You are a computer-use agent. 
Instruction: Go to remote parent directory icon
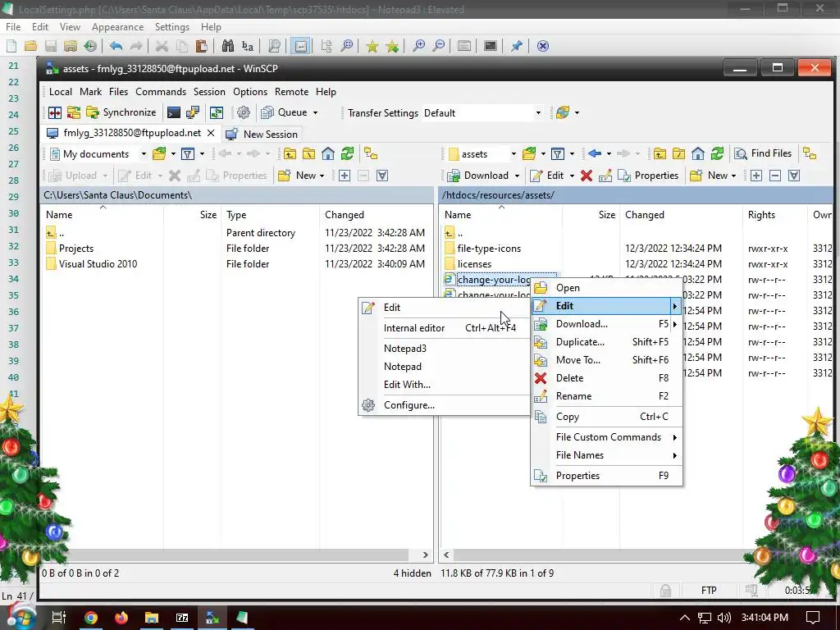pos(660,154)
